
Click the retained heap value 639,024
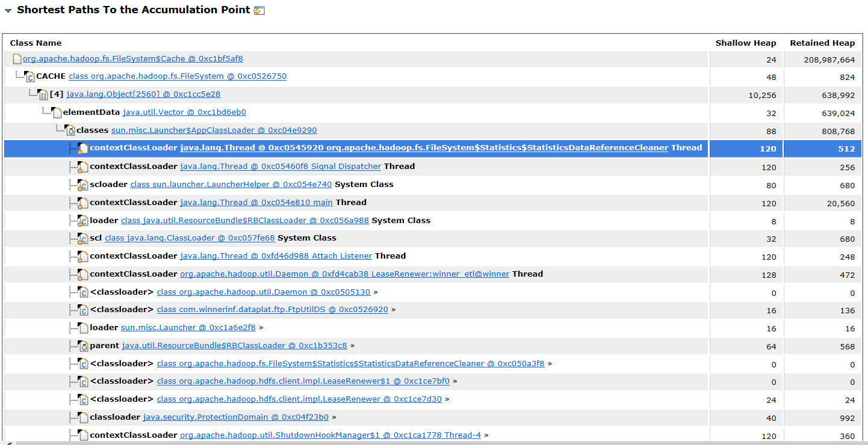(x=838, y=113)
